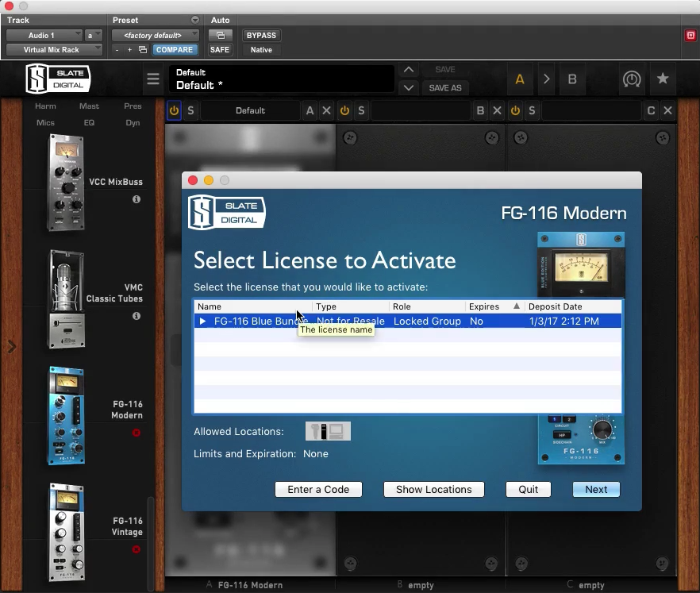Toggle power for rack slot A
The height and width of the screenshot is (593, 700).
[x=174, y=110]
